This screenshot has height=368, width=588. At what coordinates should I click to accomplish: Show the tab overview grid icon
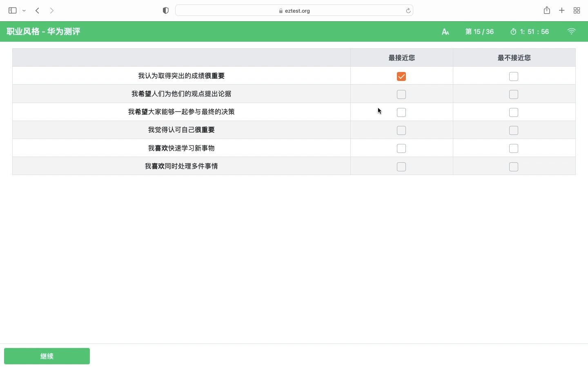coord(577,11)
